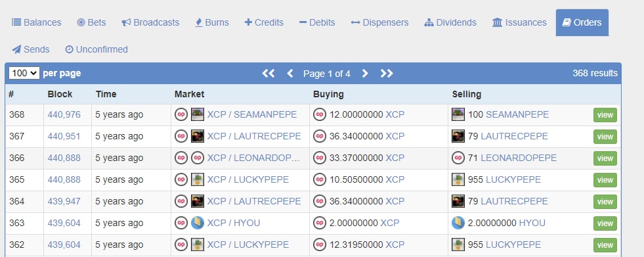Go to next page arrow
The image size is (644, 257).
tap(365, 73)
